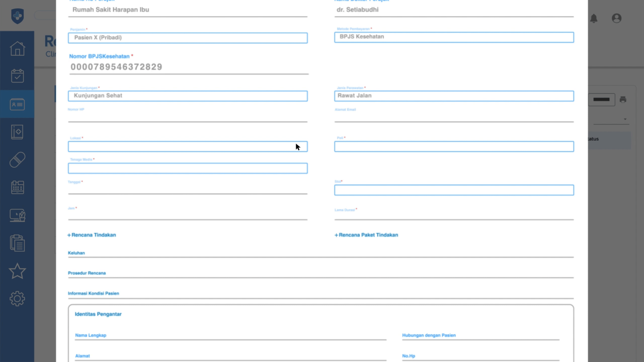644x362 pixels.
Task: Open the patient ID card registration icon
Action: [17, 104]
